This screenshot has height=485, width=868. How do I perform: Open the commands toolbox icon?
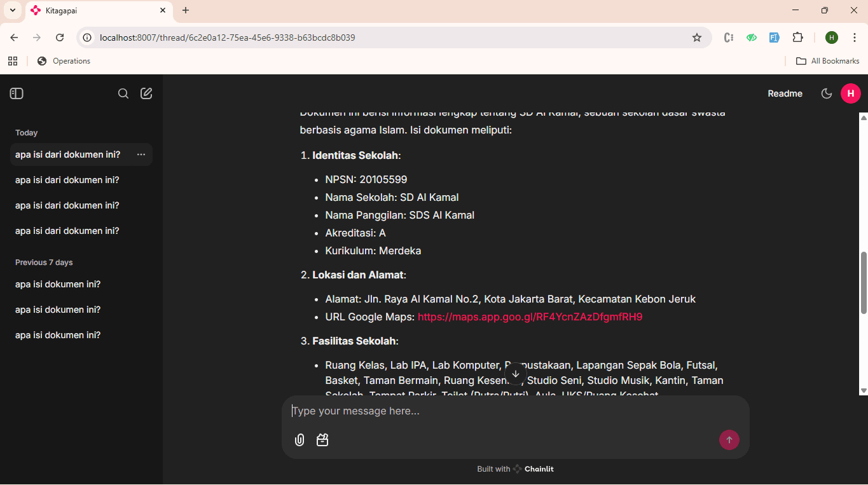[x=322, y=440]
